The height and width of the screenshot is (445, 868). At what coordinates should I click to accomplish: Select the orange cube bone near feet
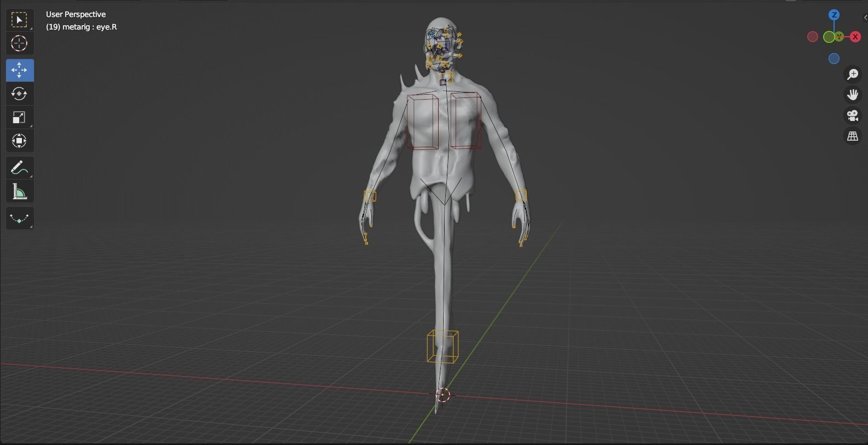(x=442, y=346)
